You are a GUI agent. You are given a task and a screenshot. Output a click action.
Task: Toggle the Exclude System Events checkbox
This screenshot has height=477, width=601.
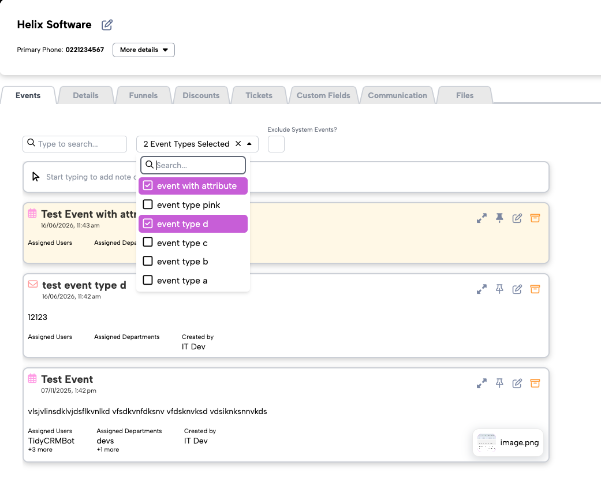coord(276,144)
